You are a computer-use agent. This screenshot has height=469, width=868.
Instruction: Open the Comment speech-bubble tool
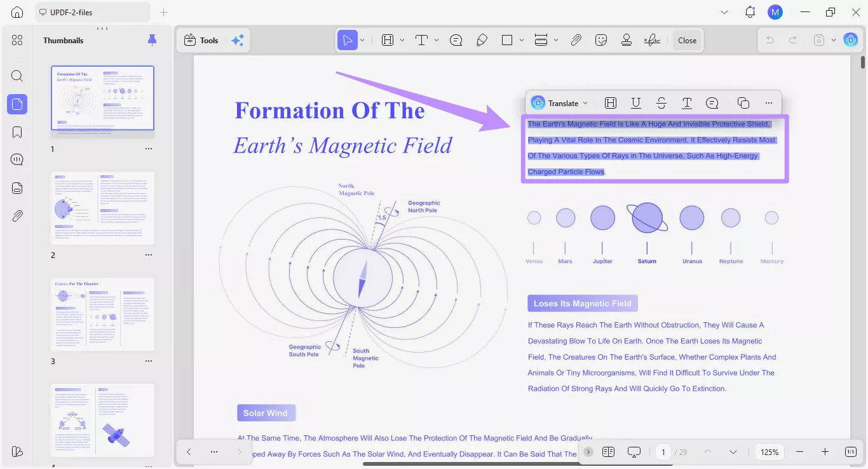click(456, 39)
